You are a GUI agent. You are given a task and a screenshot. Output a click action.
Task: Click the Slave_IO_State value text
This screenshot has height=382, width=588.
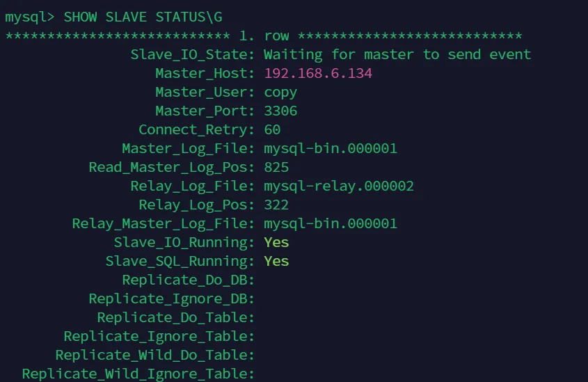[397, 54]
